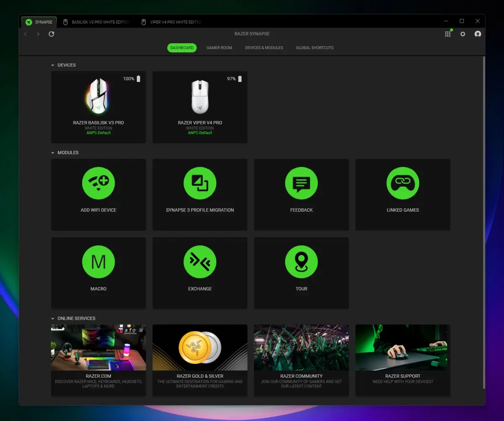Open the Exchange module icon
Viewport: 504px width, 421px height.
[200, 262]
